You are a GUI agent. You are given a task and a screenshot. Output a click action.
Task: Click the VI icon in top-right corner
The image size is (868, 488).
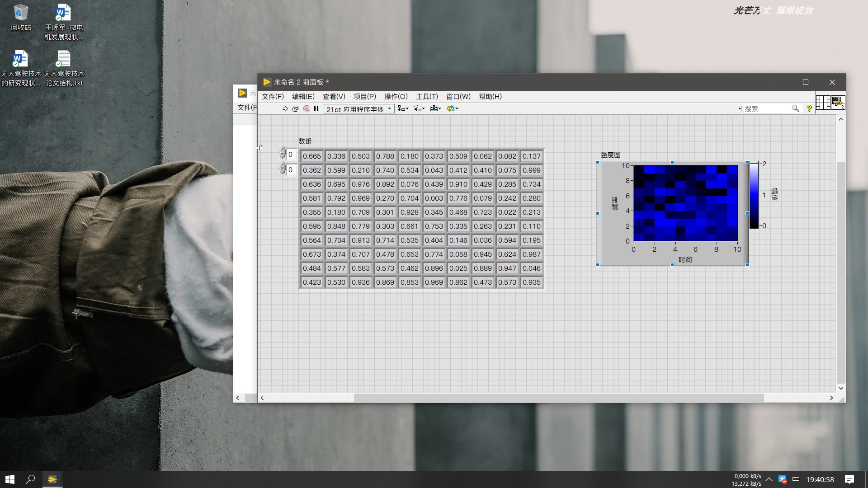[838, 102]
